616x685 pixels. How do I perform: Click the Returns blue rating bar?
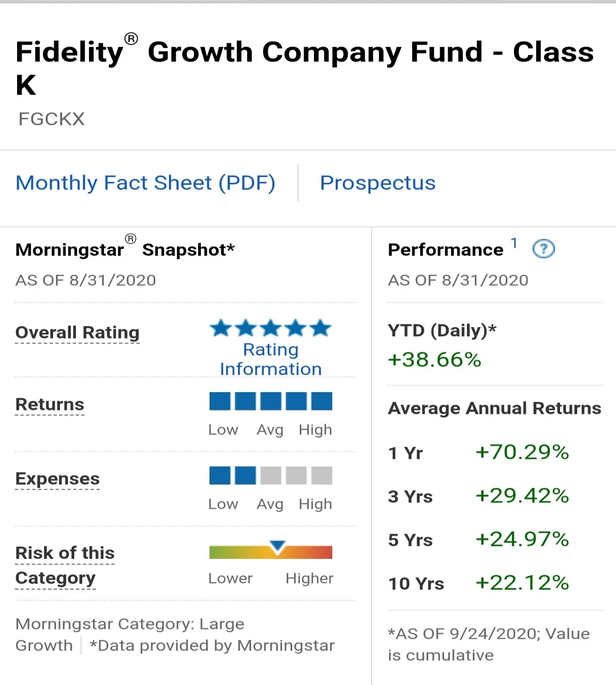click(271, 401)
